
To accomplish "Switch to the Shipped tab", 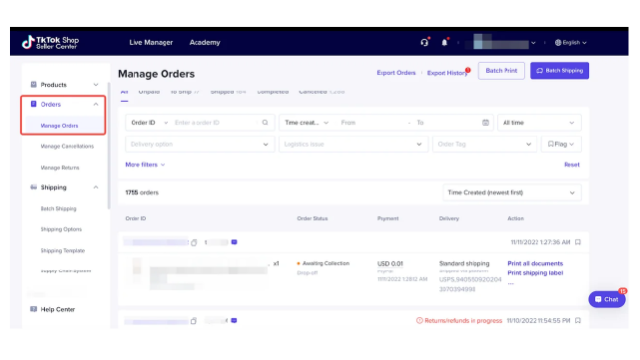I will click(228, 92).
